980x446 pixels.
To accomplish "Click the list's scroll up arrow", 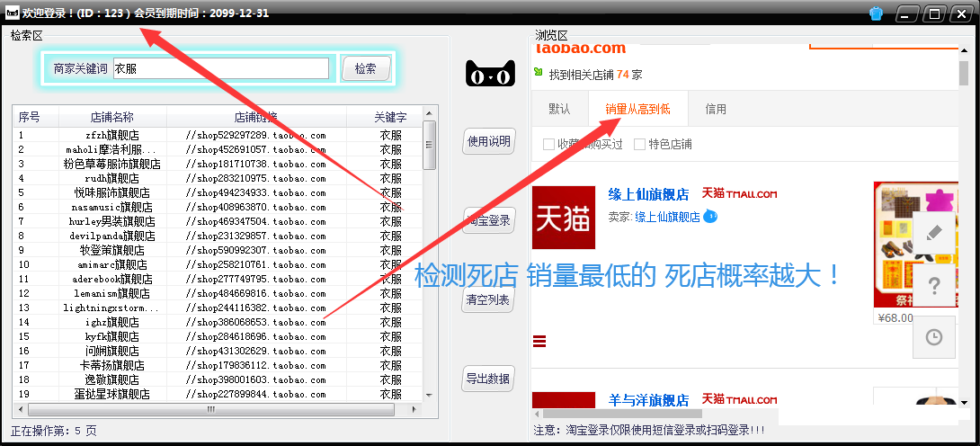I will click(430, 113).
